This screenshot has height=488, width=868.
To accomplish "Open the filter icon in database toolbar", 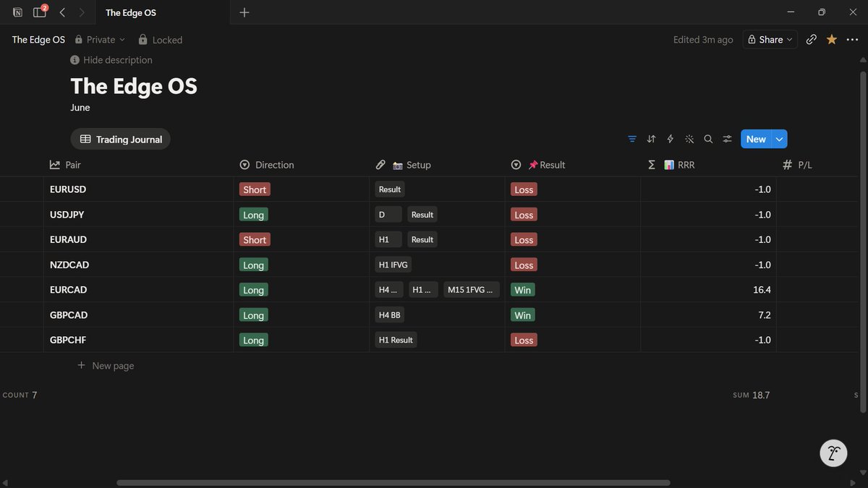I will click(632, 139).
